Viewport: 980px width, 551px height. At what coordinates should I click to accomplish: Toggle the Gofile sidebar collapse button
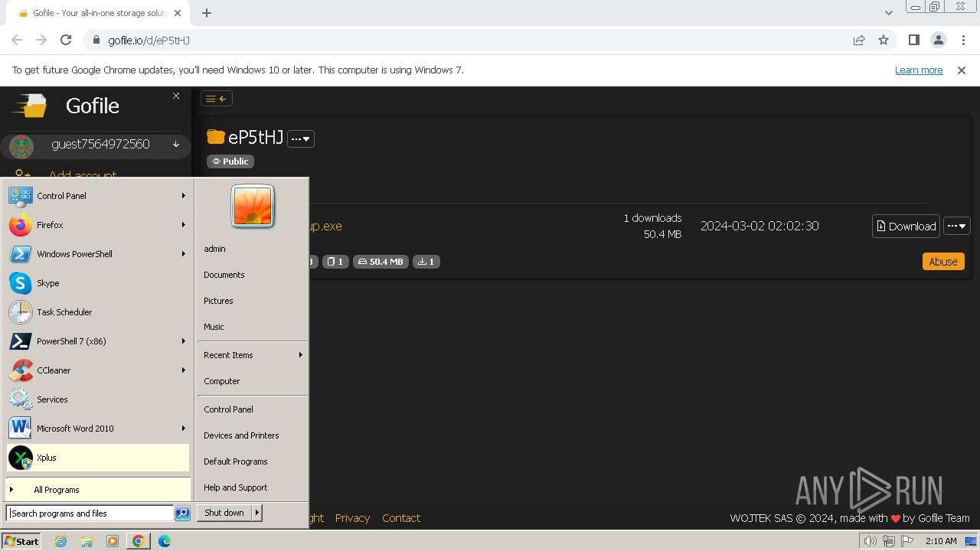217,98
